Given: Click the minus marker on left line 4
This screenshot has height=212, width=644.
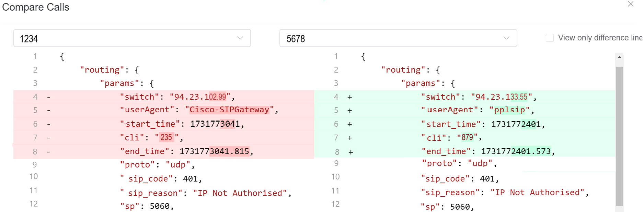Looking at the screenshot, I should click(x=49, y=97).
